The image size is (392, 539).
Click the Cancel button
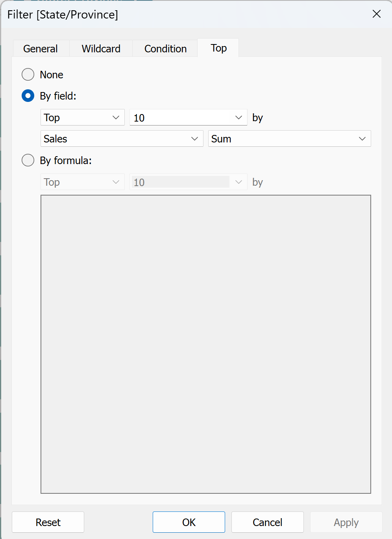[268, 522]
